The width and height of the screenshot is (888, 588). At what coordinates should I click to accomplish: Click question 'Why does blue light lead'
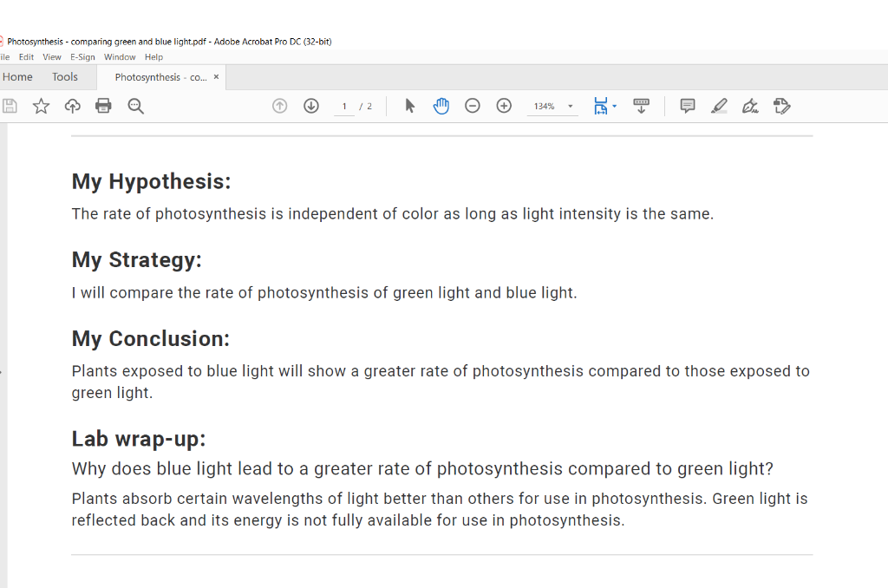point(422,469)
